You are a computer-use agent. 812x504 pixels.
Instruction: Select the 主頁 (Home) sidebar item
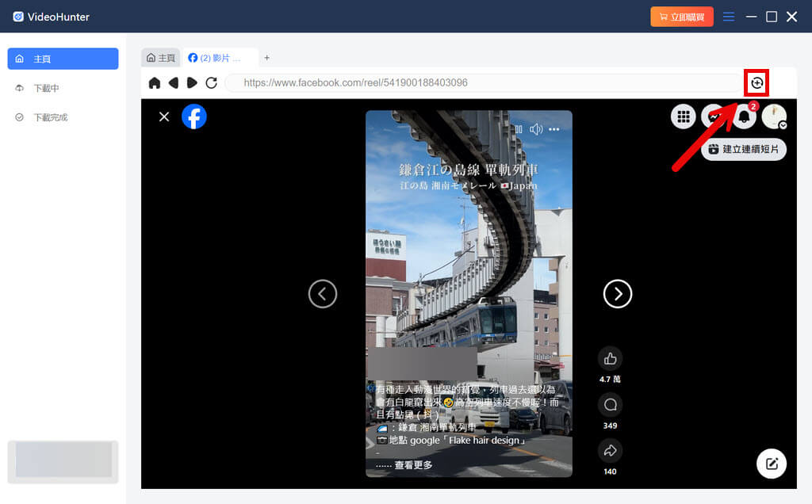[63, 58]
